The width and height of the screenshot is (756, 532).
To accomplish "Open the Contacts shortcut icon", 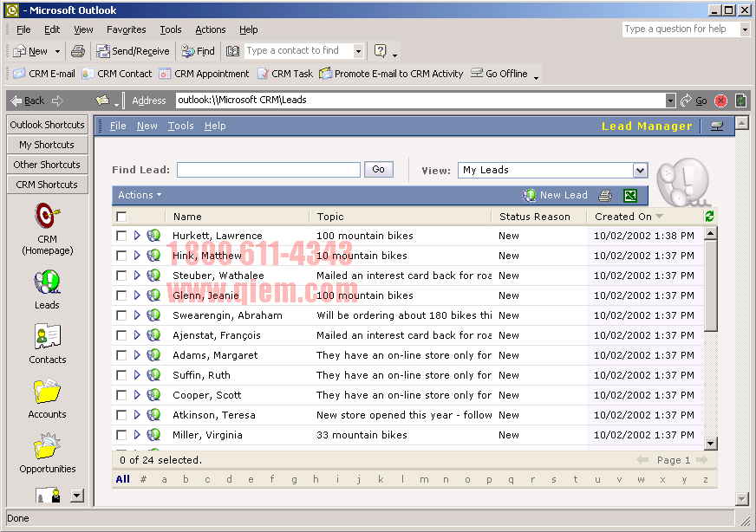I will point(47,336).
